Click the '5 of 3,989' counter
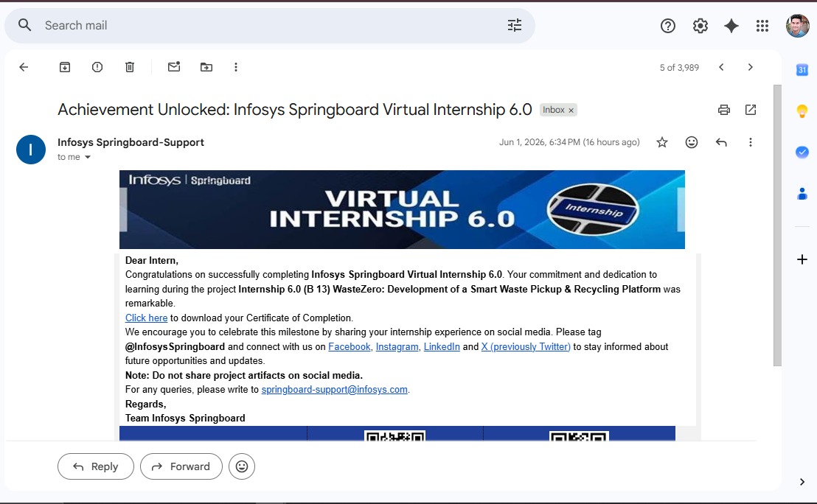The image size is (817, 504). 679,68
